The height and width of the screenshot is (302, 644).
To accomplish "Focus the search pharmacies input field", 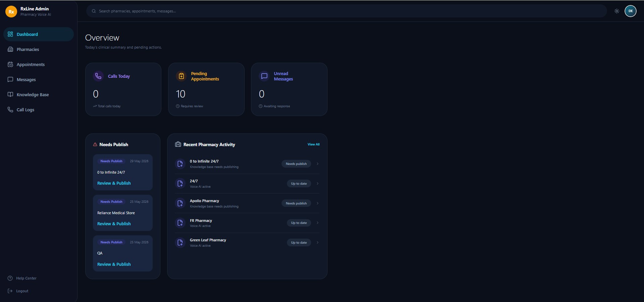I will coord(347,11).
